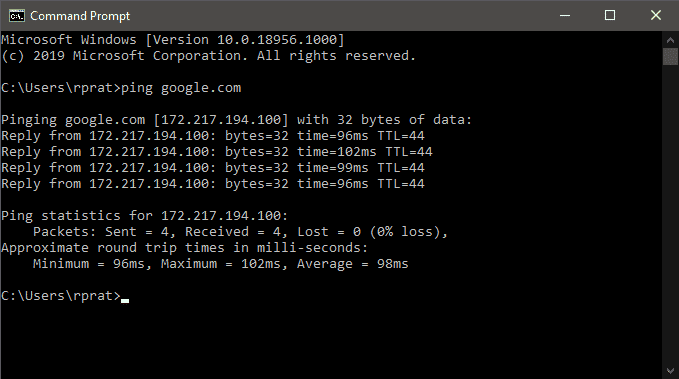Click the typed 'ping google.com' command
679x379 pixels.
click(x=181, y=88)
